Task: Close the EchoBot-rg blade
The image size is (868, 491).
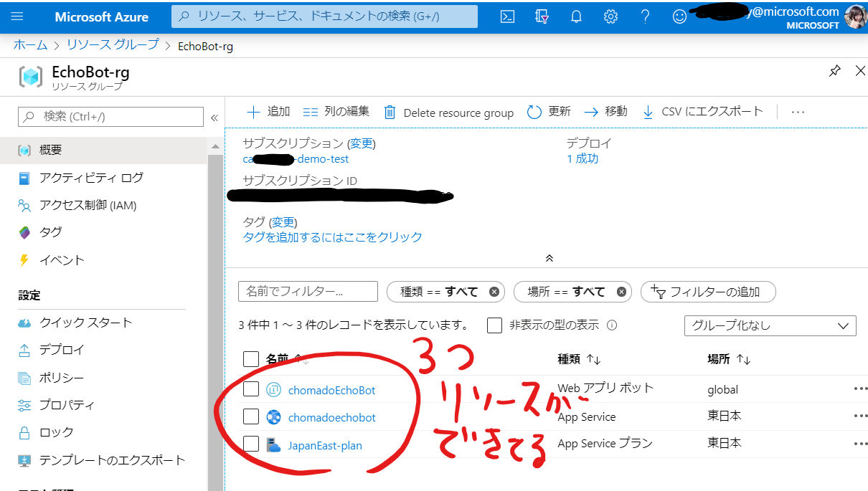Action: click(x=860, y=70)
